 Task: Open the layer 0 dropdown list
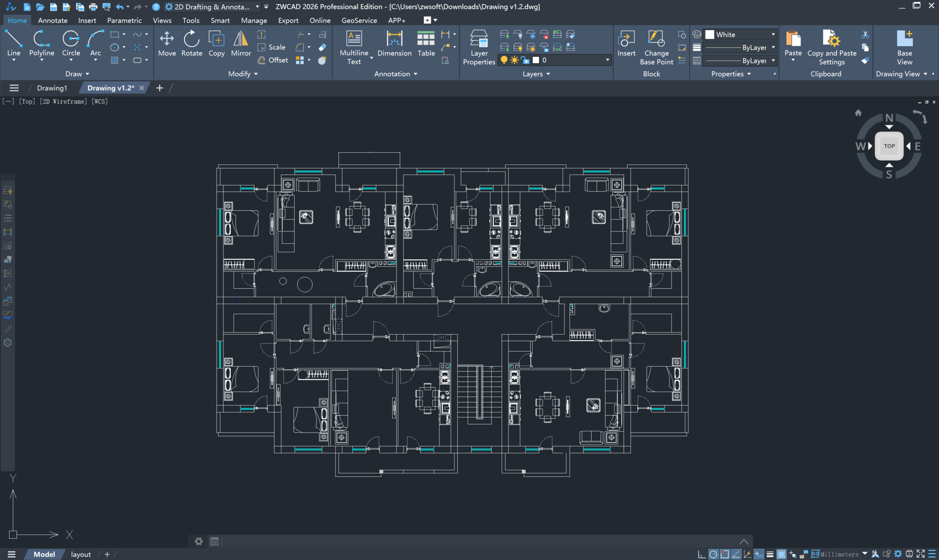coord(554,60)
